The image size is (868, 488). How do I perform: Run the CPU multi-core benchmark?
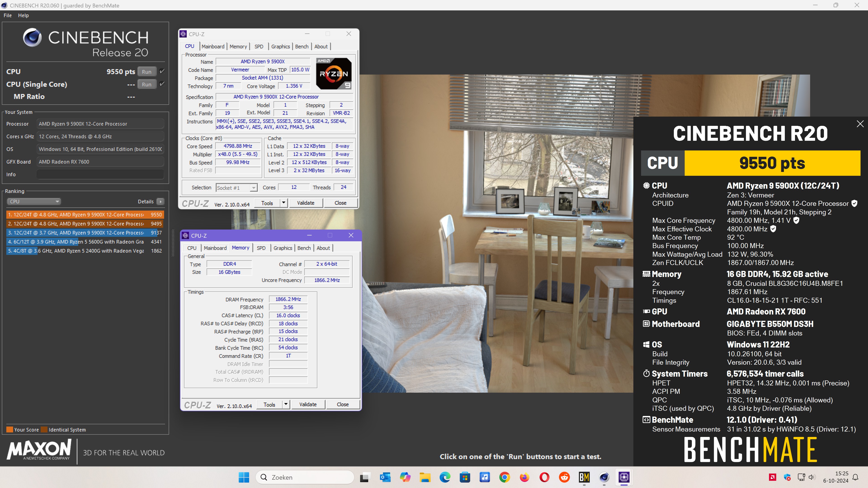tap(146, 71)
